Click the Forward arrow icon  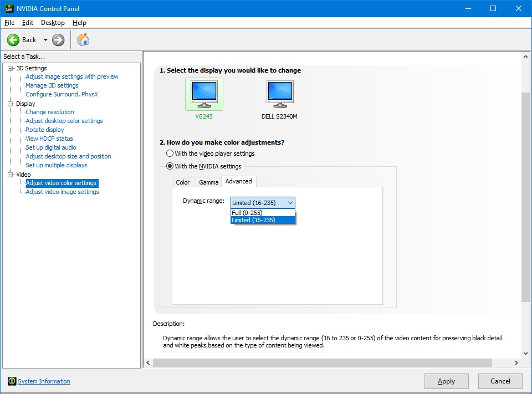(x=58, y=40)
